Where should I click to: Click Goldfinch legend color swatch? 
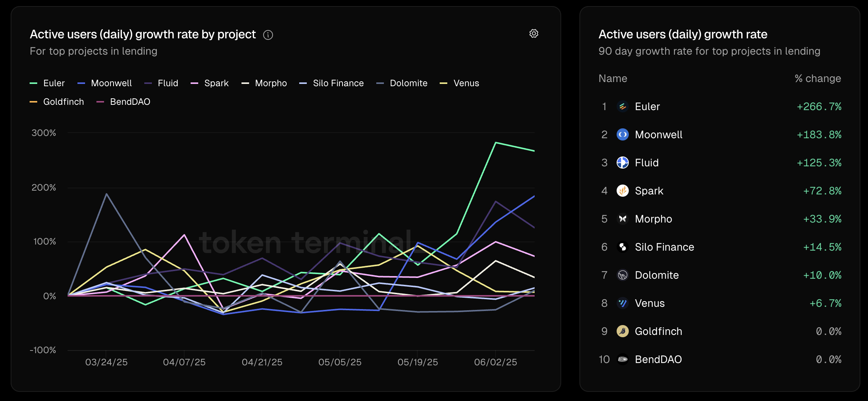(x=33, y=102)
